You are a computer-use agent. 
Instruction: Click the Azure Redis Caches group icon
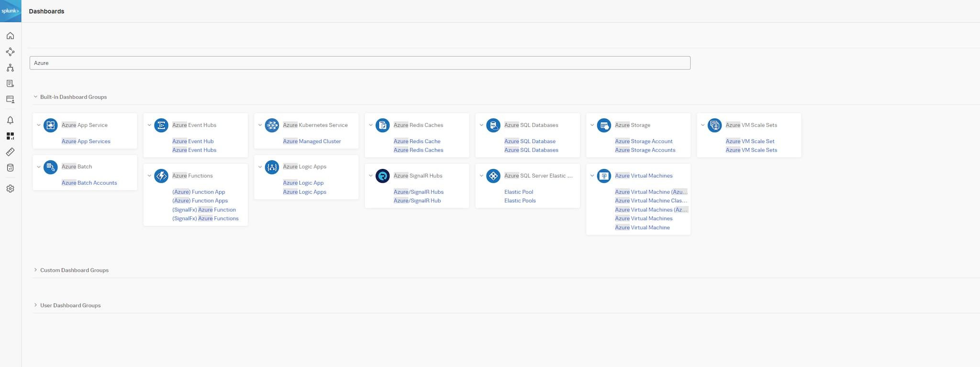[x=382, y=125]
